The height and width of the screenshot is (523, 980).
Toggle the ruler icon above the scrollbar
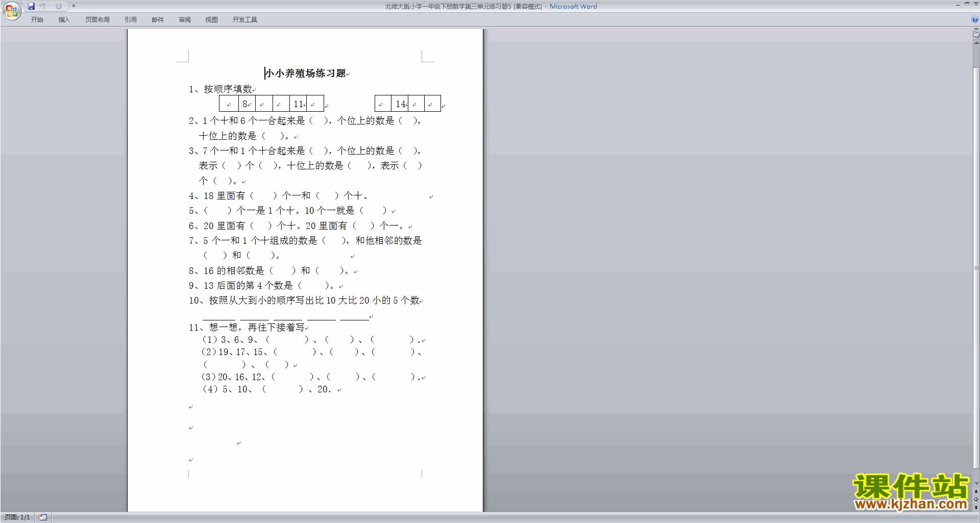coord(976,35)
